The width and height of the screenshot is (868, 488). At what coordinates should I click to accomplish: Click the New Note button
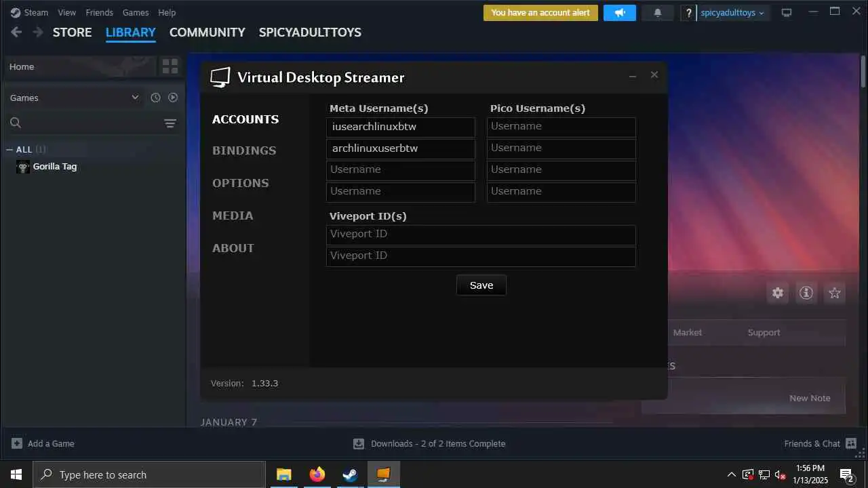pyautogui.click(x=810, y=399)
